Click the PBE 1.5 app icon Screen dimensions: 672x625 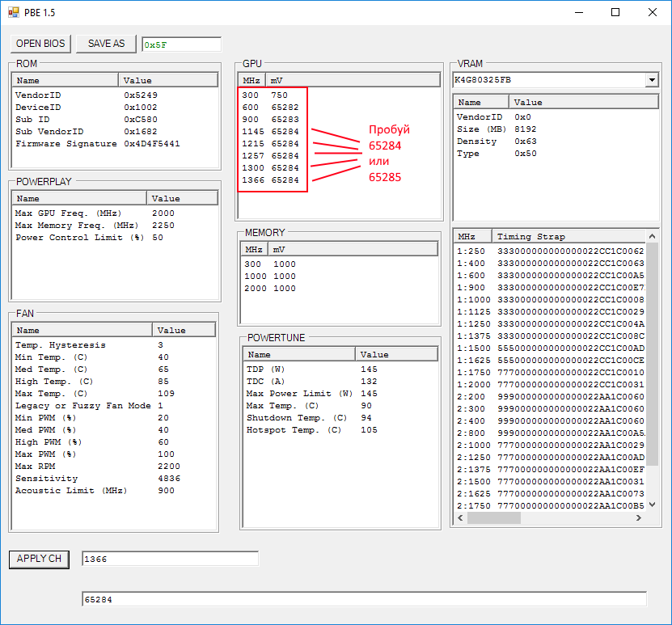click(13, 12)
